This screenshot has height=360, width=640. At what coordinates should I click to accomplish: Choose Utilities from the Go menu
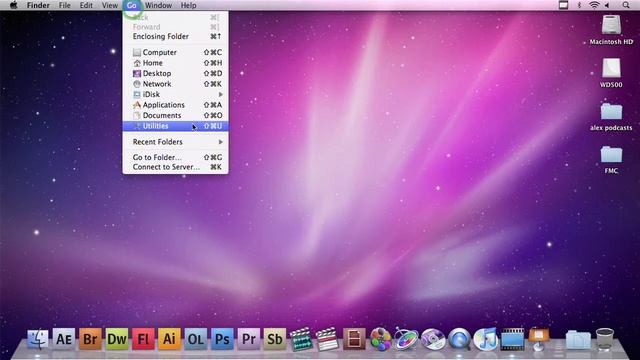(176, 126)
